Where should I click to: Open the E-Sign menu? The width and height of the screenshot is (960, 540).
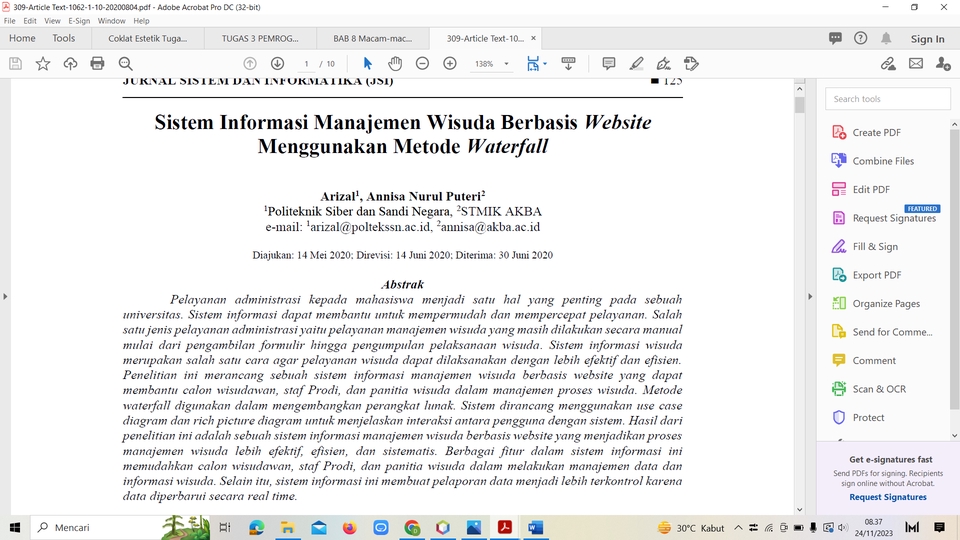point(79,21)
